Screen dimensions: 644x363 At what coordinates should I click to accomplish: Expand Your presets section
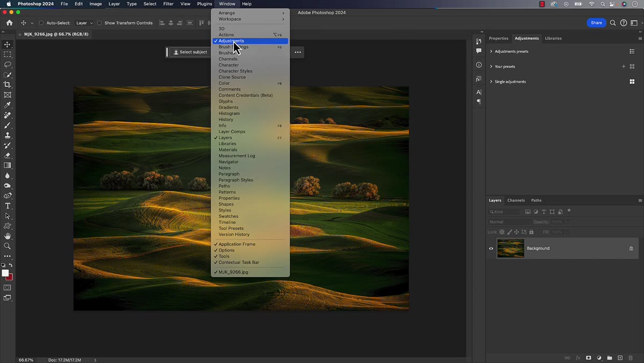(x=491, y=67)
